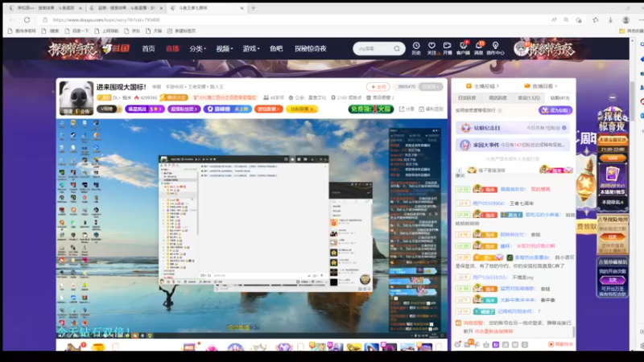Switch to the 贵宾(1.5万) tab
The height and width of the screenshot is (362, 644).
(x=529, y=98)
